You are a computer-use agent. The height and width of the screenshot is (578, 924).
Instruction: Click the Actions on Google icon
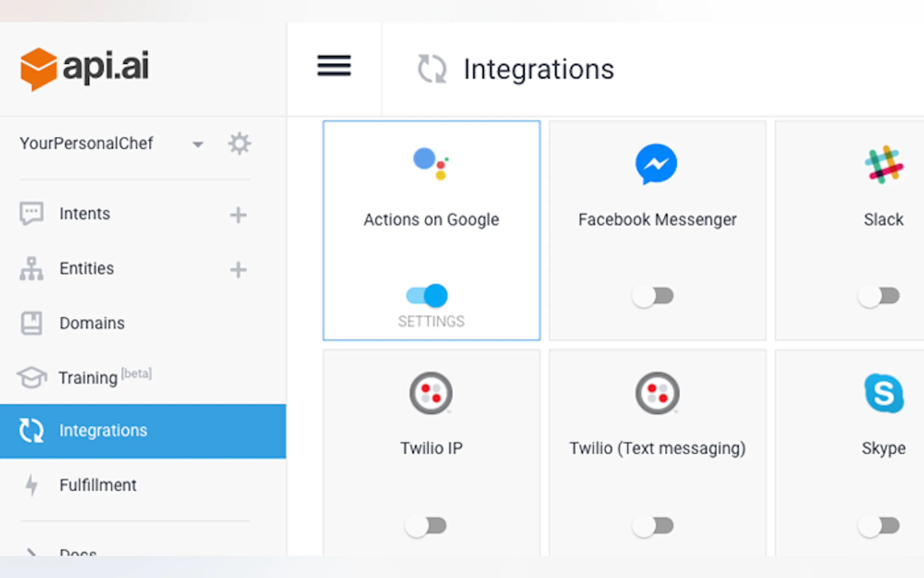431,164
